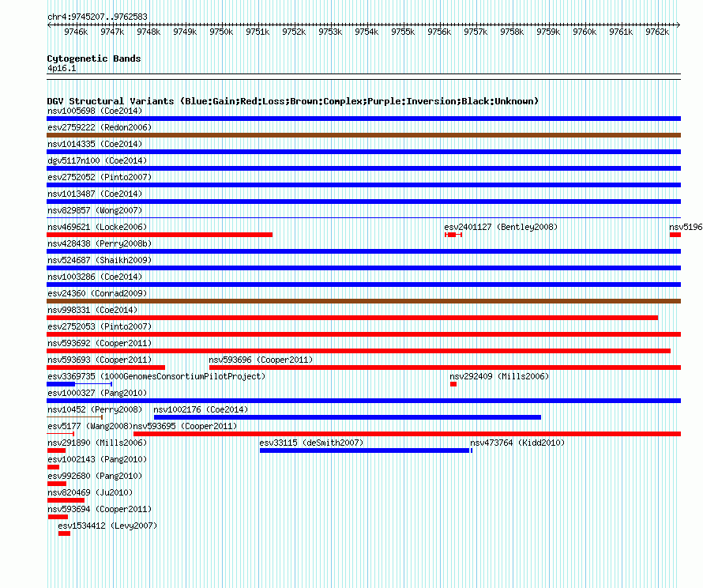Select nsv593695 (Cooper2011) variant label

pyautogui.click(x=185, y=426)
